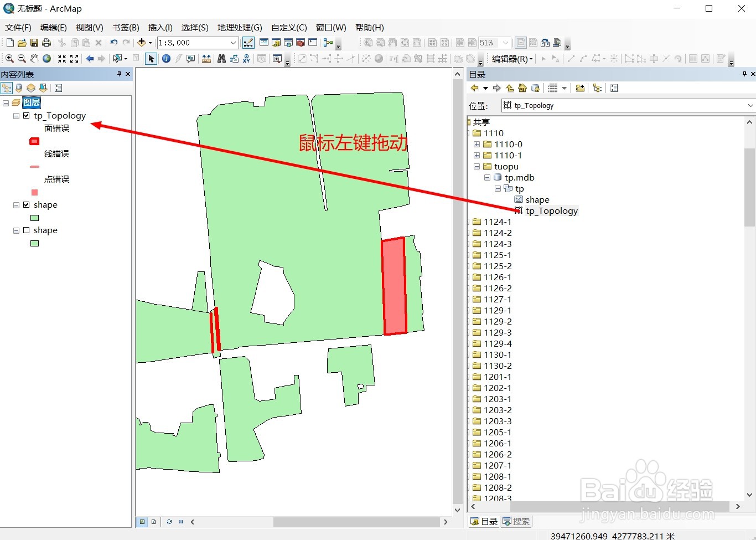Collapse the 图层 data frame node
The width and height of the screenshot is (756, 540).
[6, 102]
